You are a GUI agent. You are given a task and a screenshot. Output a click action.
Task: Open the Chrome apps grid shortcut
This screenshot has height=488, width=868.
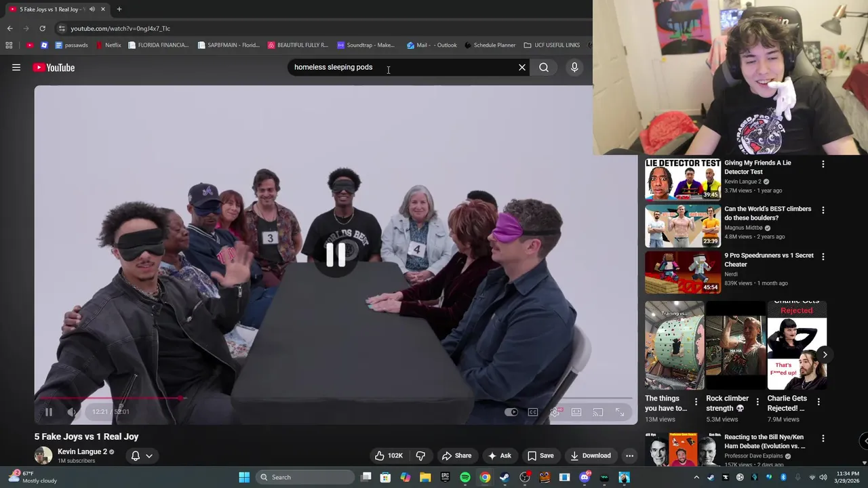coord(9,45)
